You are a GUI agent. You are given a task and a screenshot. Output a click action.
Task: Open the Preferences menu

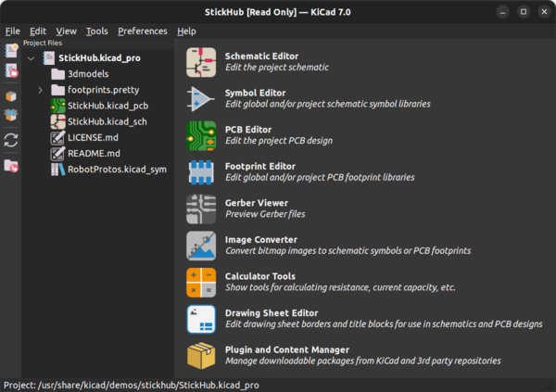(142, 31)
